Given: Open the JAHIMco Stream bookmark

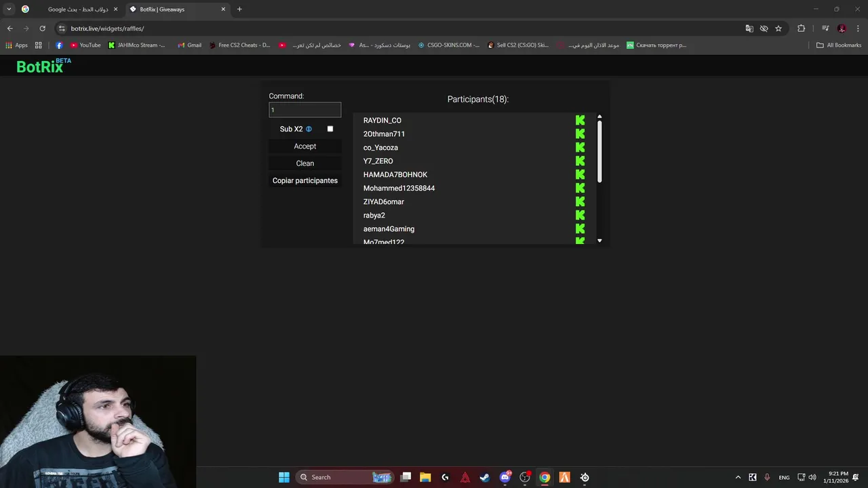Looking at the screenshot, I should (137, 45).
